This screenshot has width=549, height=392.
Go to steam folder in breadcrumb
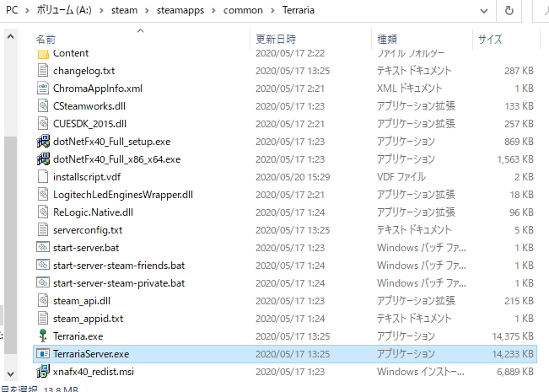click(124, 10)
